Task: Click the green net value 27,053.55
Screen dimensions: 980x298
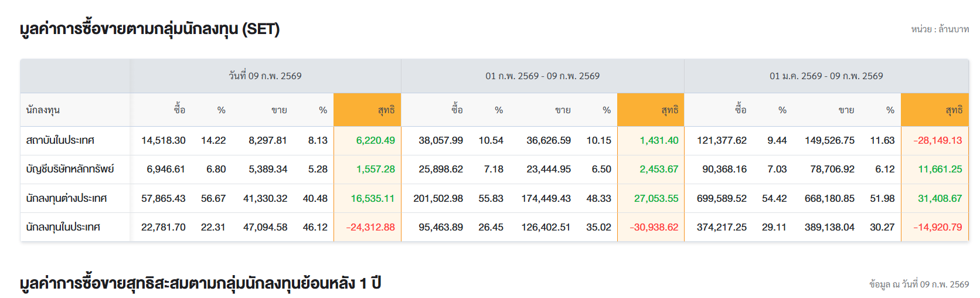Action: 656,198
